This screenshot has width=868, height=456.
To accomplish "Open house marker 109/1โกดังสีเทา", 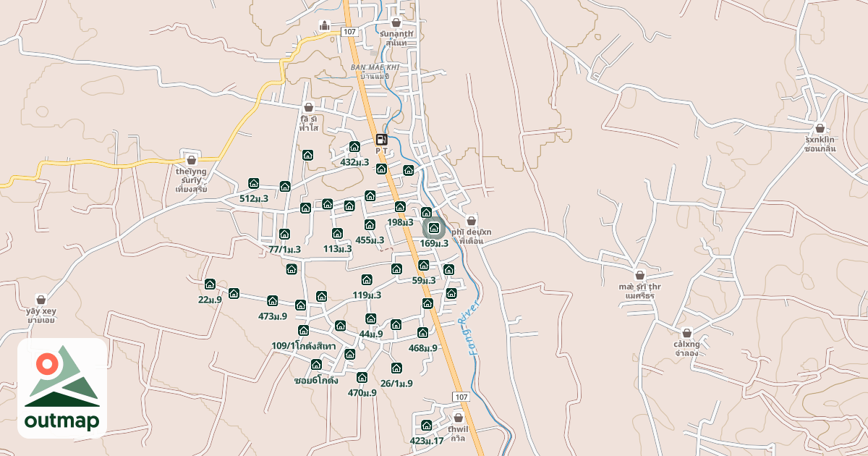I will pyautogui.click(x=303, y=330).
